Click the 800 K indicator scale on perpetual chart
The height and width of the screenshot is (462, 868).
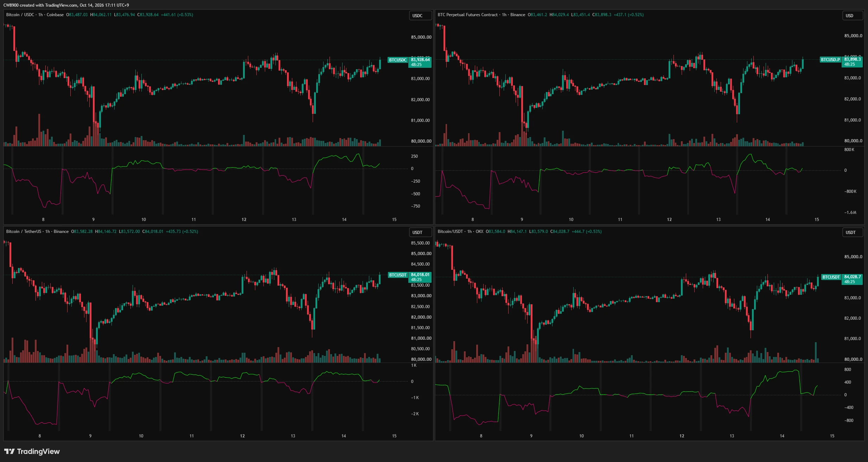tap(849, 150)
